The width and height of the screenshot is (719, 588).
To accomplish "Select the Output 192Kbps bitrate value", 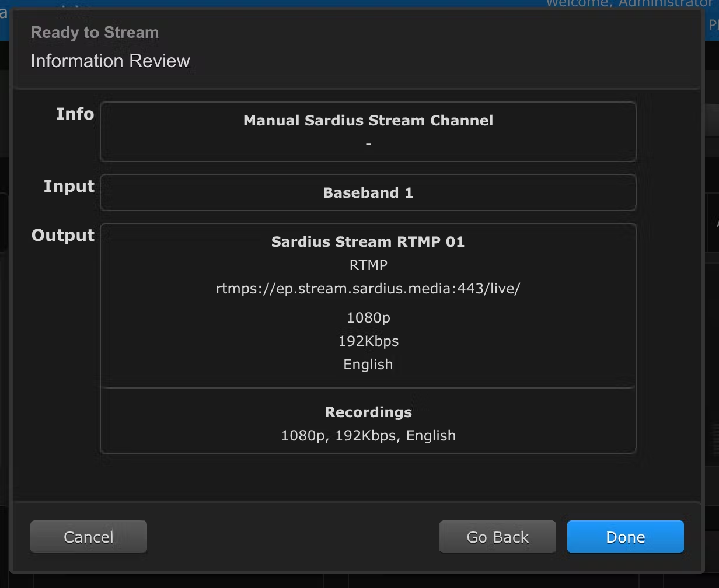I will click(x=368, y=341).
